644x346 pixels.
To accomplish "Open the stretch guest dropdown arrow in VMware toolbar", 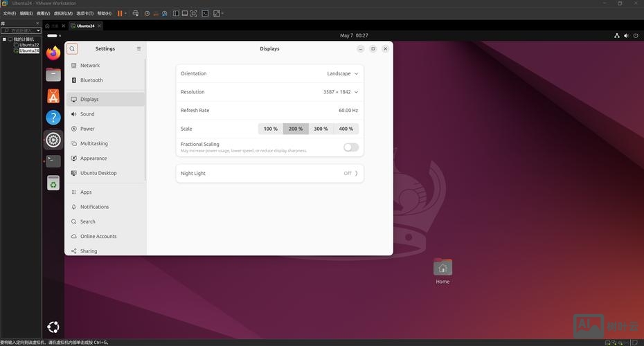I will 222,14.
